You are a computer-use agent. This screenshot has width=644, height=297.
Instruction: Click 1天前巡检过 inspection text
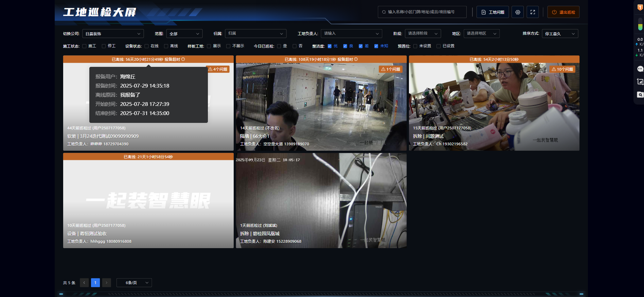click(258, 225)
